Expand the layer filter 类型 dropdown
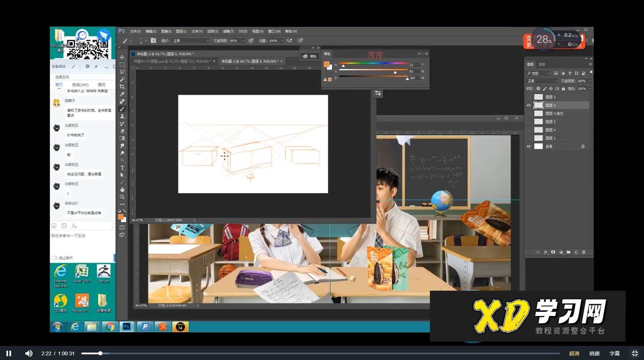Screen dimensions: 644x360 point(538,73)
